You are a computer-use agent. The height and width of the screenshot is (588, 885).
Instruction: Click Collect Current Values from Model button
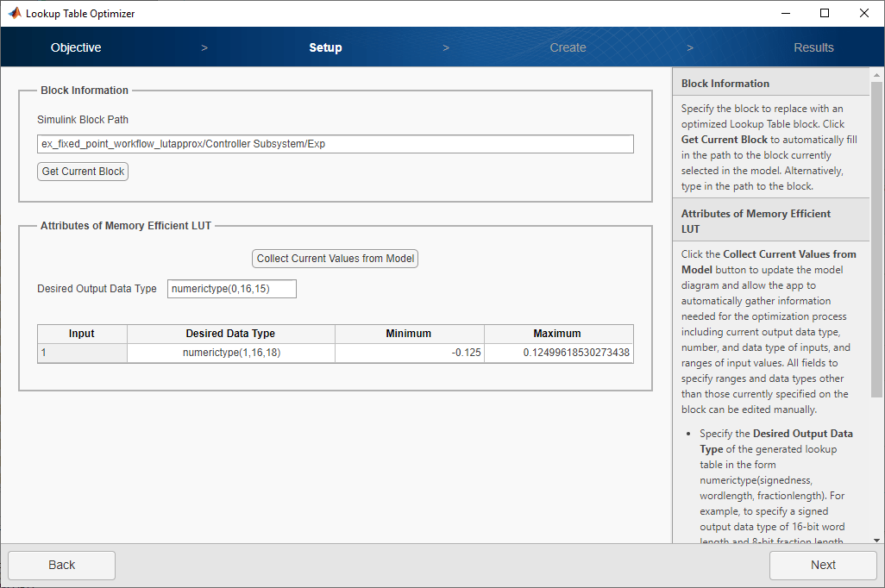[x=336, y=259]
